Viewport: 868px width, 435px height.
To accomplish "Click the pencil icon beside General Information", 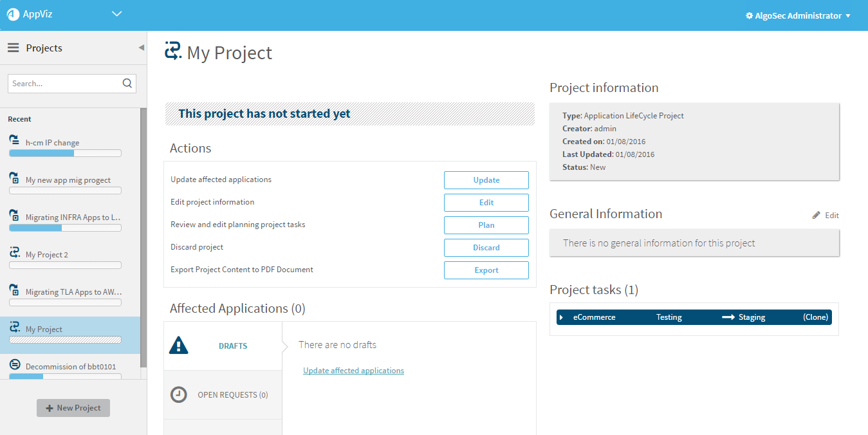I will coord(817,215).
